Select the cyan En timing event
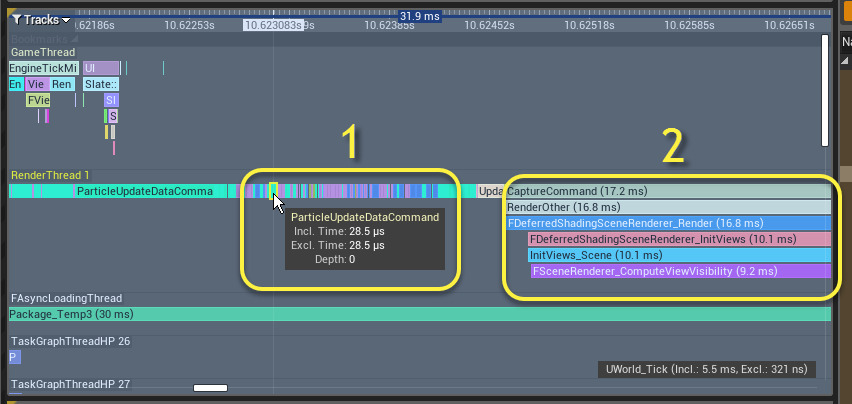The width and height of the screenshot is (852, 404). pos(16,84)
